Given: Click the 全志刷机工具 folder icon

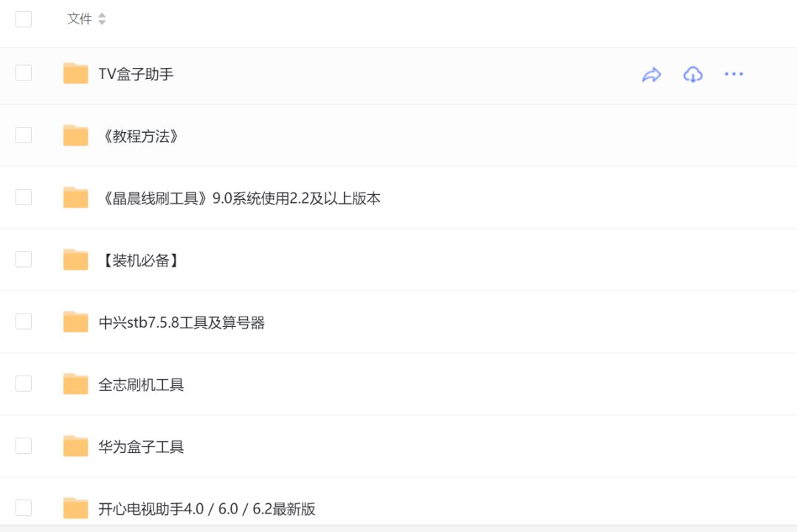Looking at the screenshot, I should [x=76, y=384].
